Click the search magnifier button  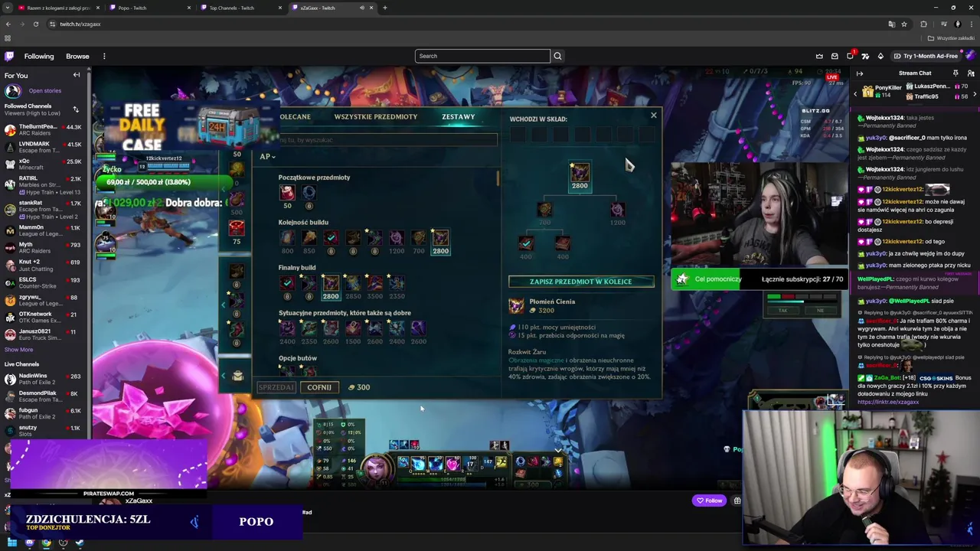pyautogui.click(x=557, y=56)
